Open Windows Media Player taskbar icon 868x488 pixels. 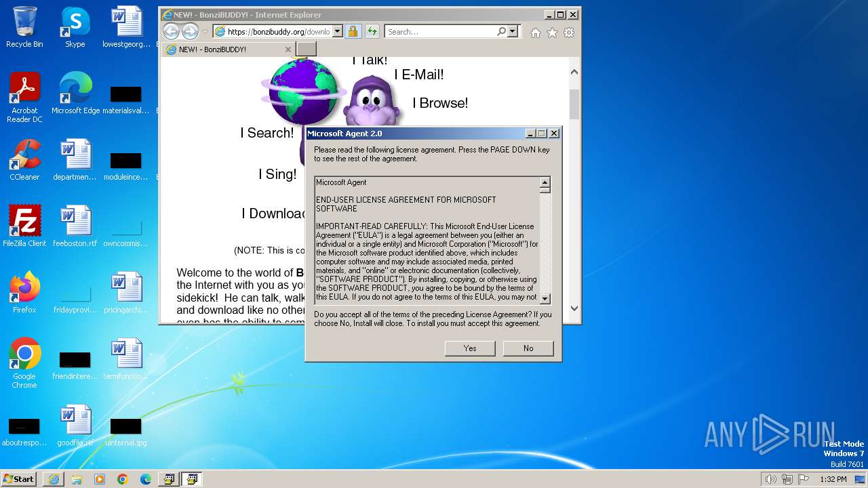(x=100, y=479)
